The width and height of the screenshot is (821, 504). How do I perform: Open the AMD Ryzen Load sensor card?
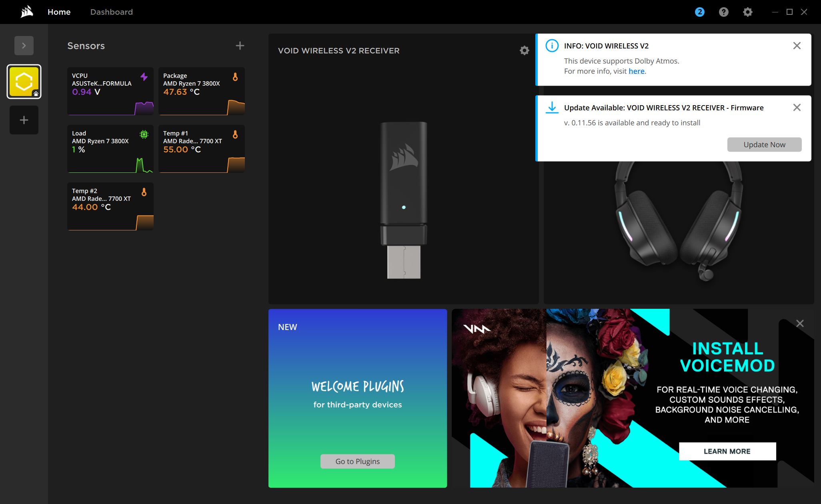coord(110,149)
